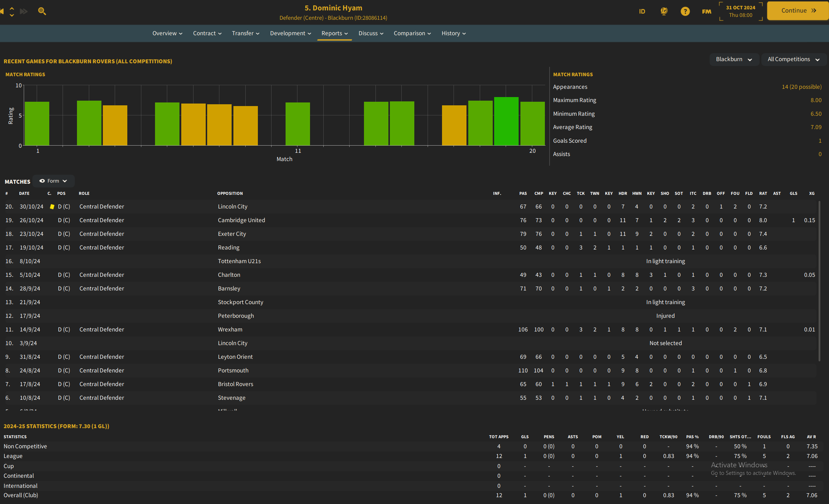Toggle the Form view eye selector
The width and height of the screenshot is (829, 504).
(x=54, y=181)
